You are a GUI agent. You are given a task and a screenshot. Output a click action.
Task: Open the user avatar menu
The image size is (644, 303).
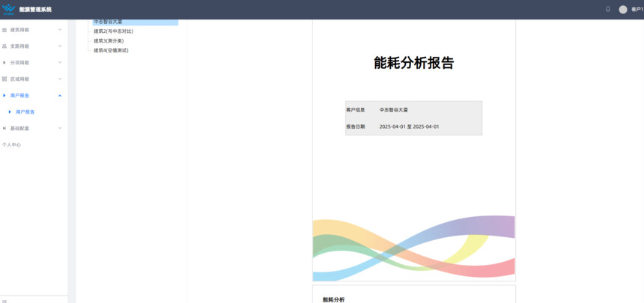tap(623, 9)
